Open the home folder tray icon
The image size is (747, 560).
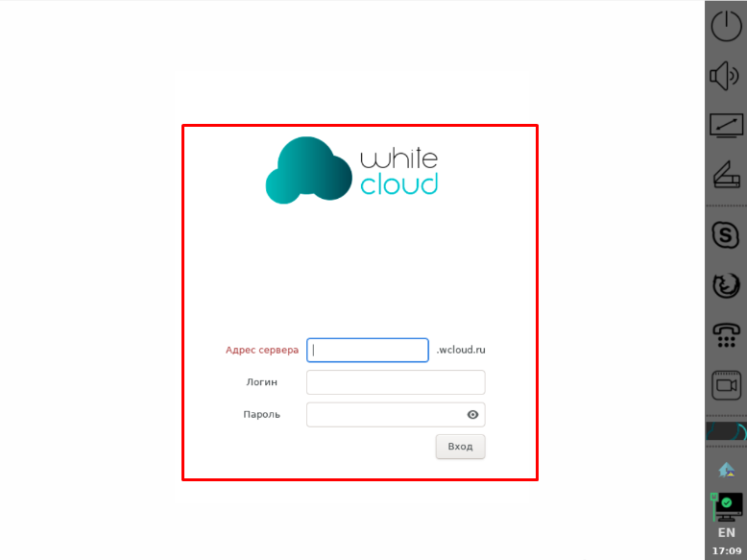[x=727, y=469]
